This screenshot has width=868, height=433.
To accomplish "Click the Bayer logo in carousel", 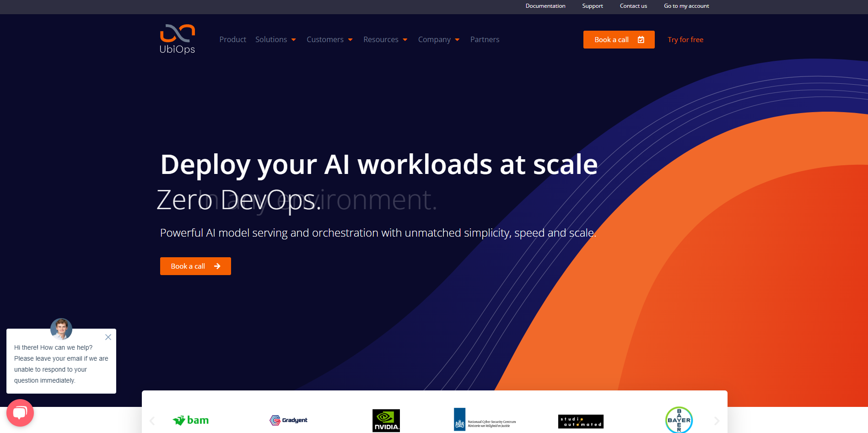I will coord(679,420).
